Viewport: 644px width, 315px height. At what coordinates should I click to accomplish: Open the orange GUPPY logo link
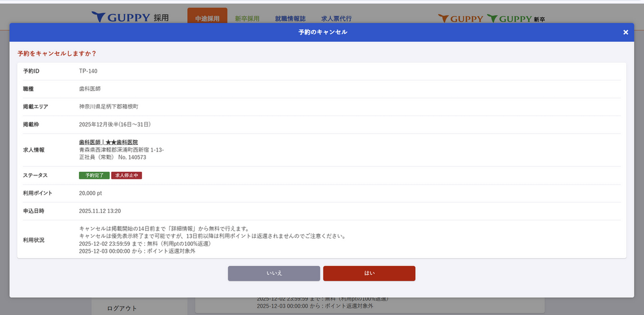point(460,19)
